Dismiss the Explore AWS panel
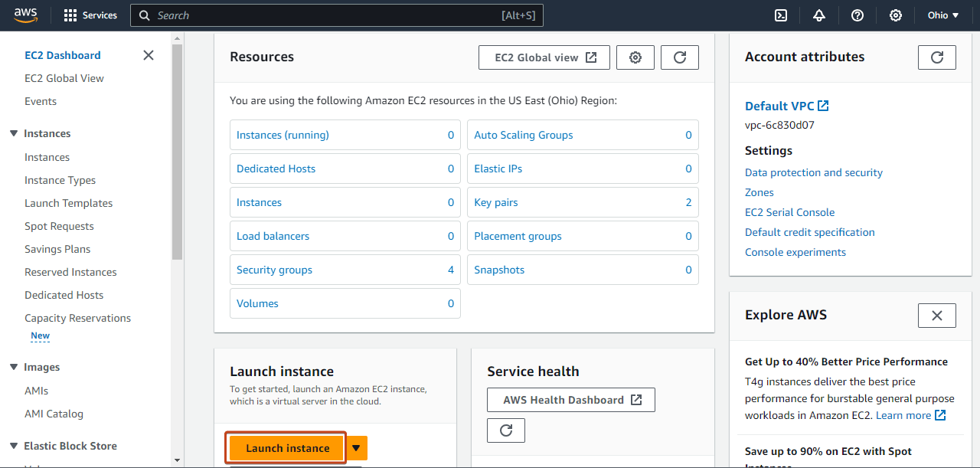 937,316
